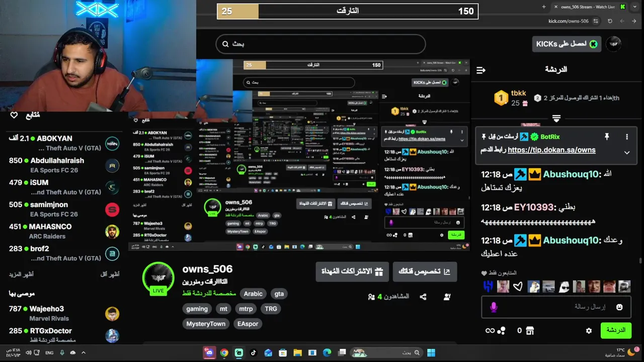Open MAHASNCO channel in sidebar
Screen dimensions: 644x362
pos(64,231)
